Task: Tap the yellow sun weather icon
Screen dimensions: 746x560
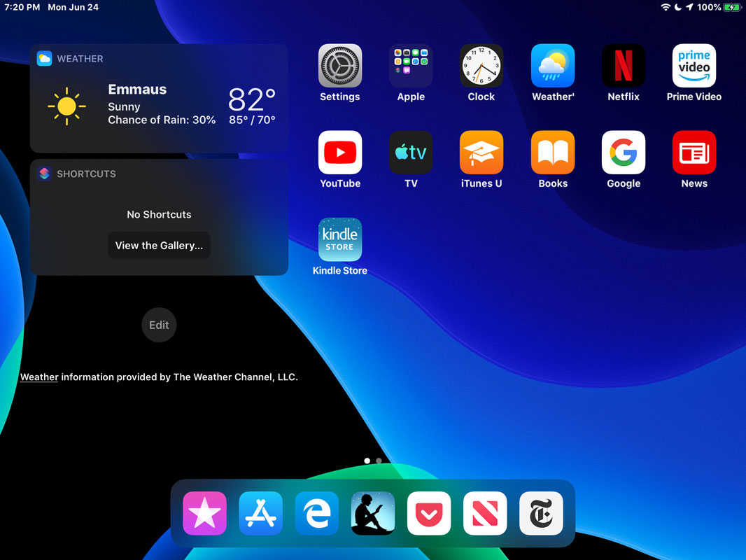Action: coord(66,106)
